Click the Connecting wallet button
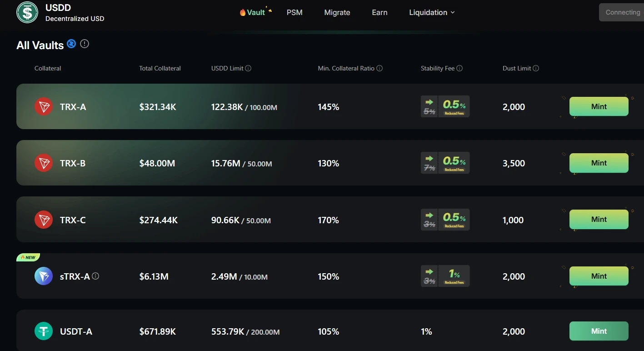Viewport: 644px width, 351px height. (x=623, y=12)
